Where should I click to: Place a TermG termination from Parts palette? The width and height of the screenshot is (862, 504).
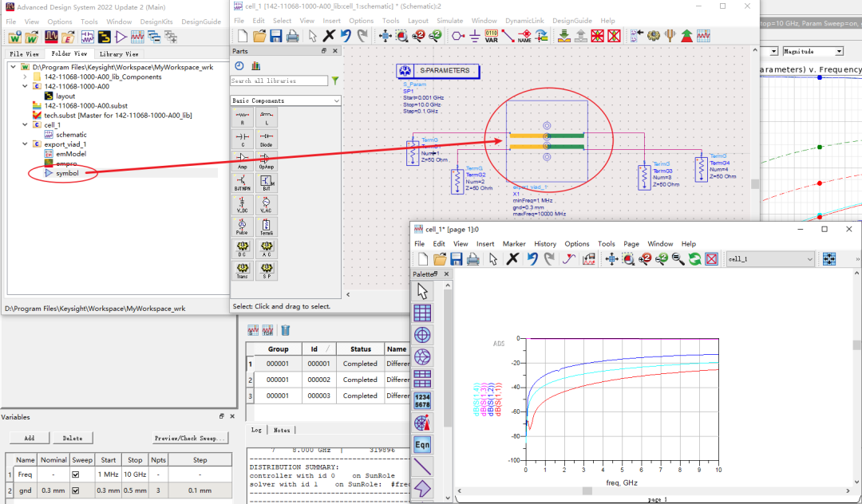click(266, 226)
